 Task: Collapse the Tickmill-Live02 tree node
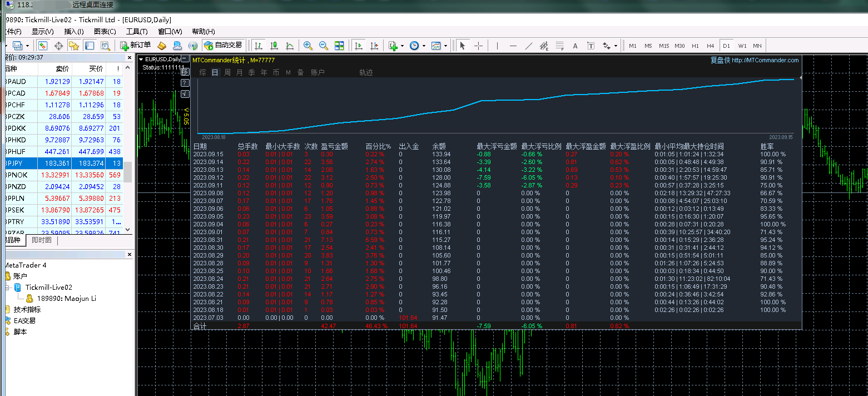click(x=8, y=287)
